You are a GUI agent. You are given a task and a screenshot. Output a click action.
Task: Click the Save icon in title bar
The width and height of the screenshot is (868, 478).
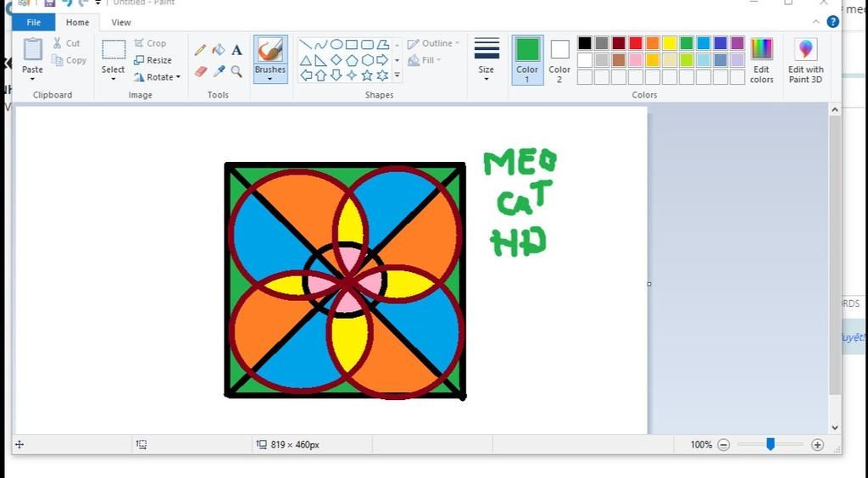pyautogui.click(x=50, y=3)
